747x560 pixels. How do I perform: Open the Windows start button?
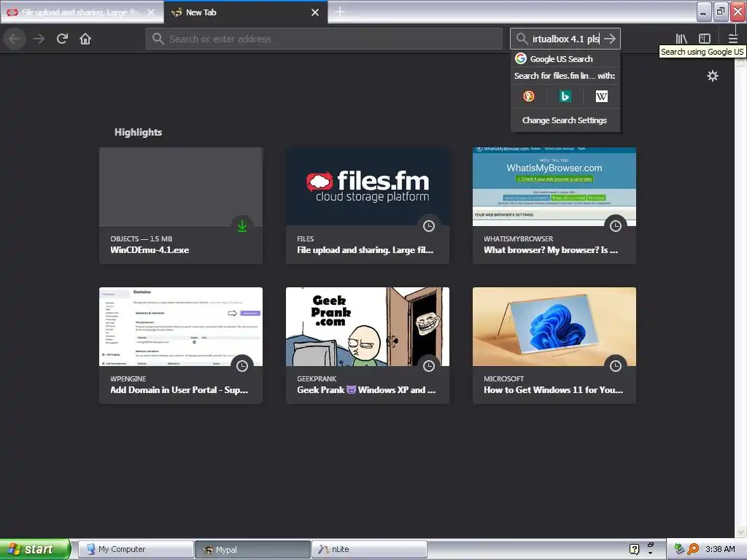[x=35, y=549]
